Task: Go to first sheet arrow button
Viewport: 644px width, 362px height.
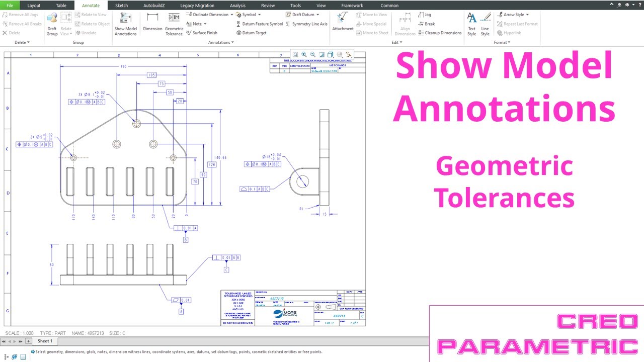Action: [4, 341]
